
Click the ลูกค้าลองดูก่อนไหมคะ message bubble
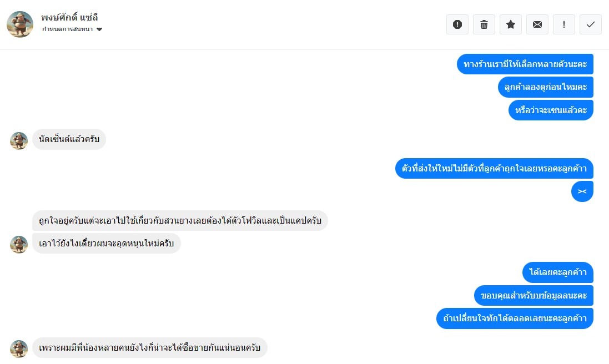(x=546, y=87)
